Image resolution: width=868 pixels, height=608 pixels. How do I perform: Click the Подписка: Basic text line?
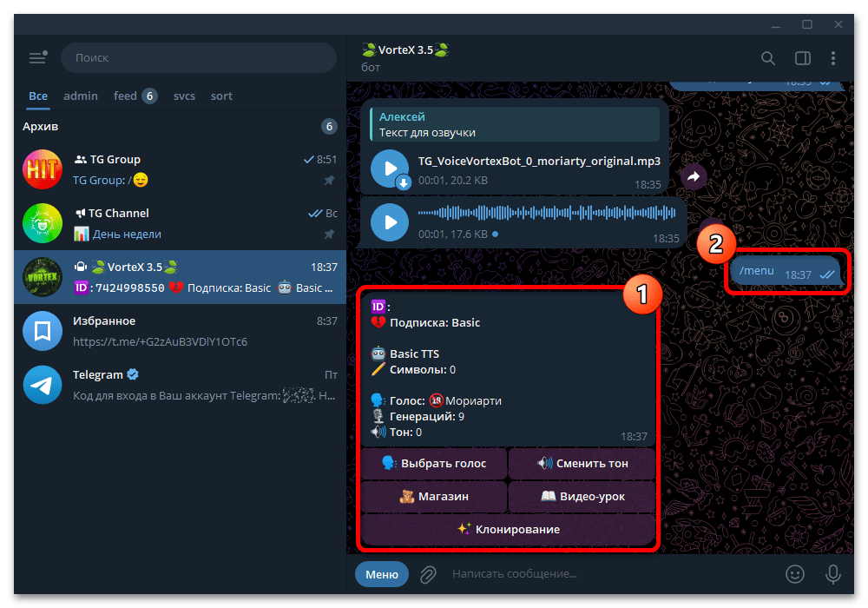tap(425, 322)
